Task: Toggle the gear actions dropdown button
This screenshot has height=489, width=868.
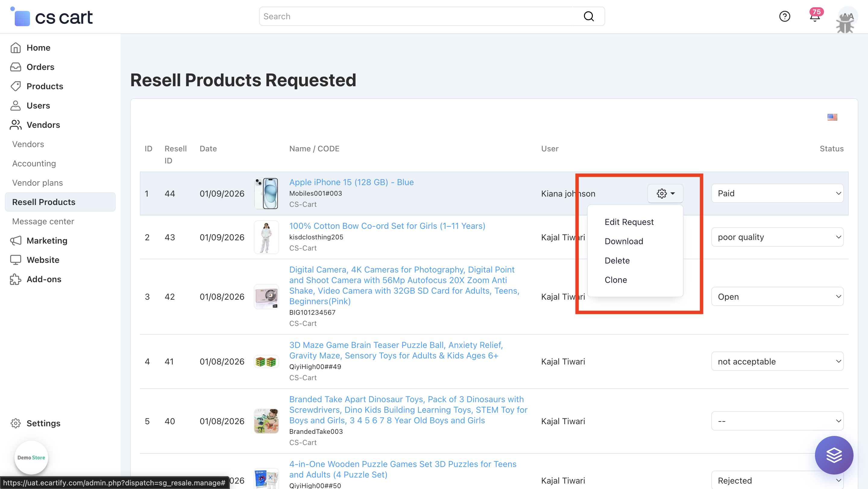Action: coord(665,194)
